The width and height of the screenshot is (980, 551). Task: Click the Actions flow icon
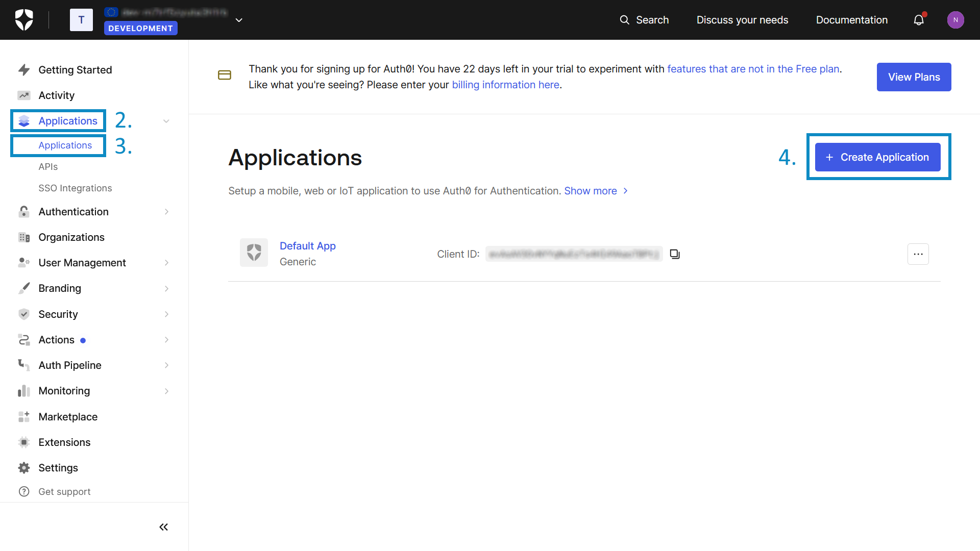click(x=24, y=340)
